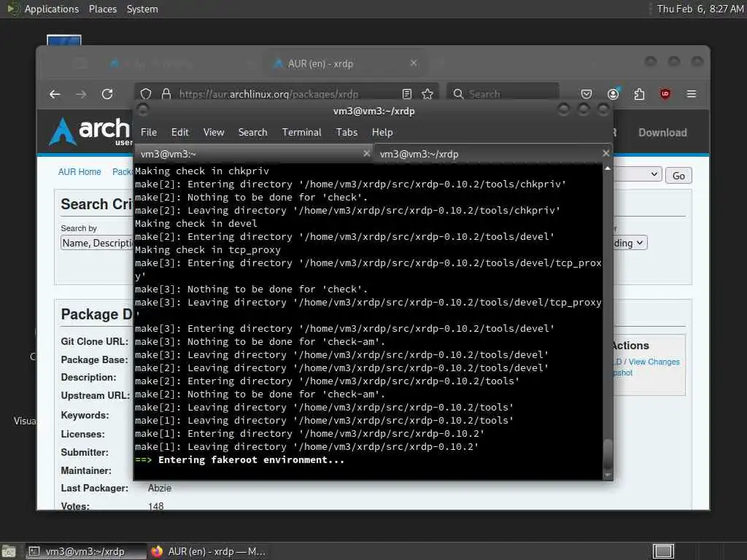Open the terminal View menu

214,133
